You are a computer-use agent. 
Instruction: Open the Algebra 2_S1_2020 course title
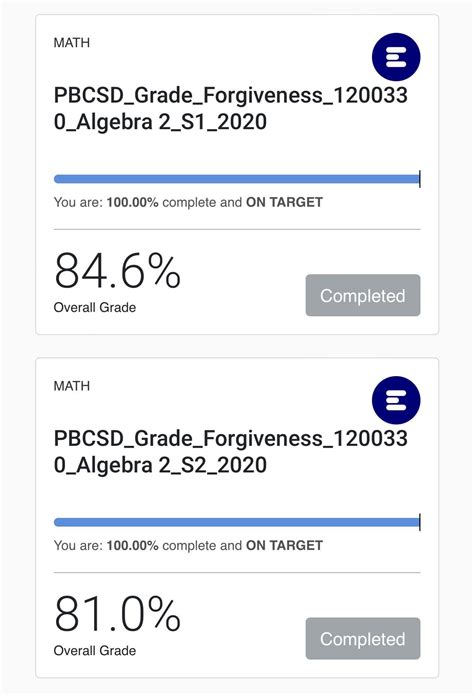pyautogui.click(x=231, y=108)
